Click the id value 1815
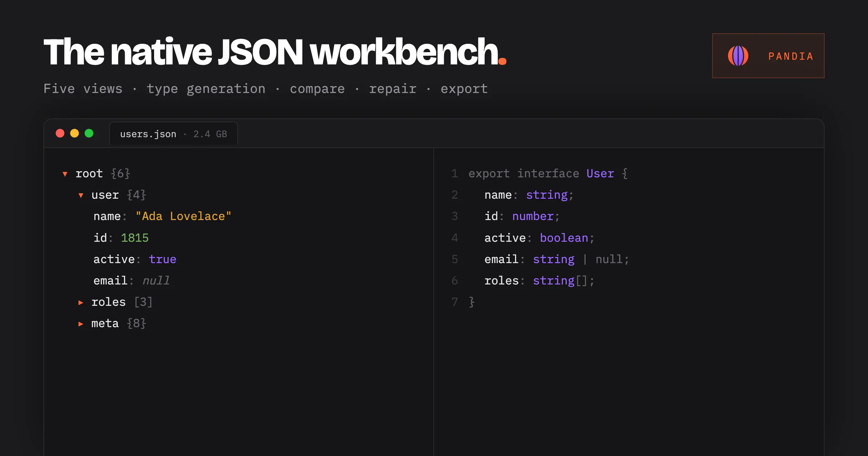868x456 pixels. pyautogui.click(x=135, y=238)
